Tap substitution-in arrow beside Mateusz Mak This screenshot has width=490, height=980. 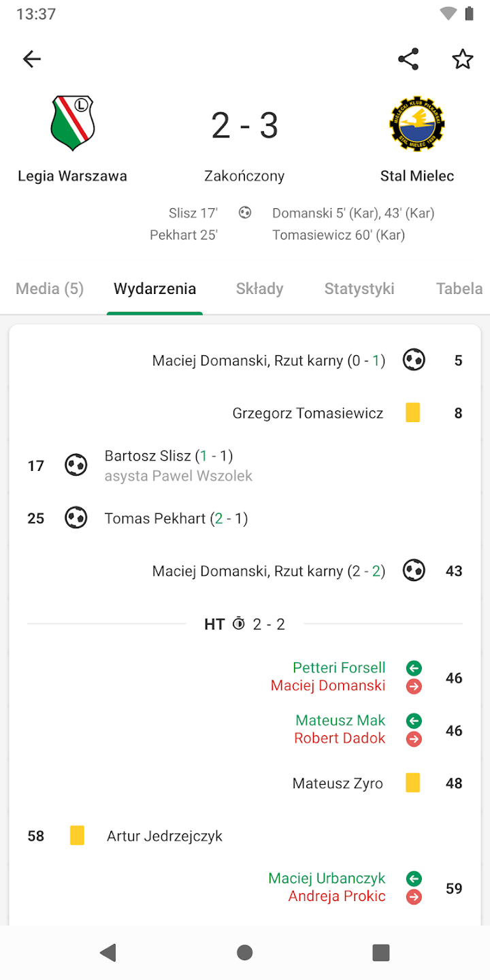pyautogui.click(x=414, y=721)
